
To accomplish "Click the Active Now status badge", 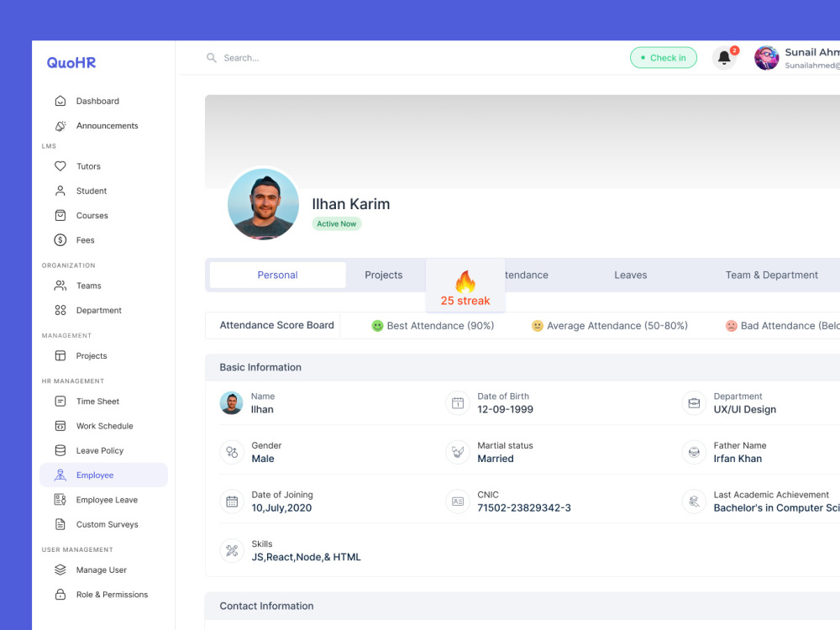I will coord(337,224).
